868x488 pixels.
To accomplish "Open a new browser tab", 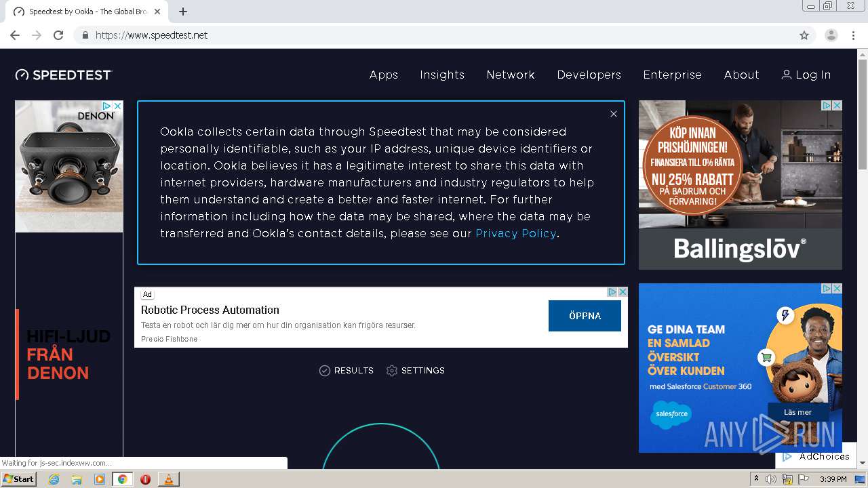I will click(183, 12).
